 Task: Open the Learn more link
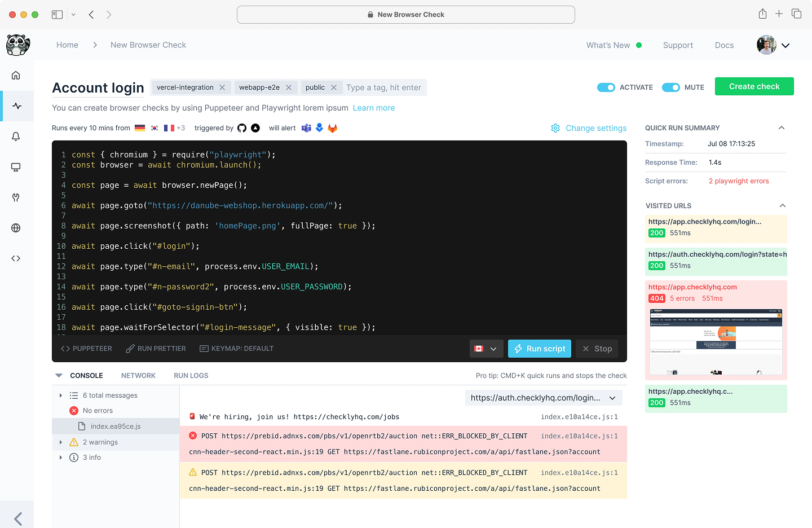374,108
